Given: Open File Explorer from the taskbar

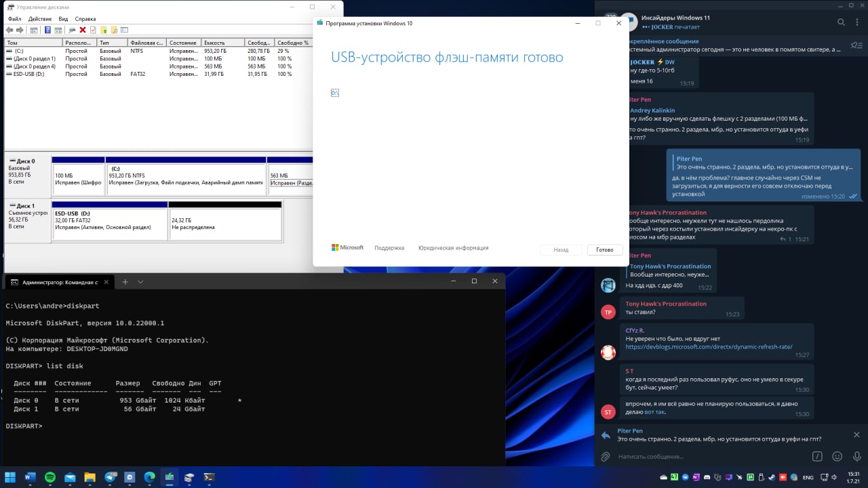Looking at the screenshot, I should coord(90,477).
